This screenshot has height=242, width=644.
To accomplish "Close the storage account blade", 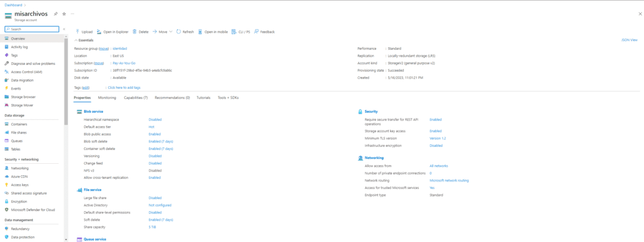I will 640,14.
